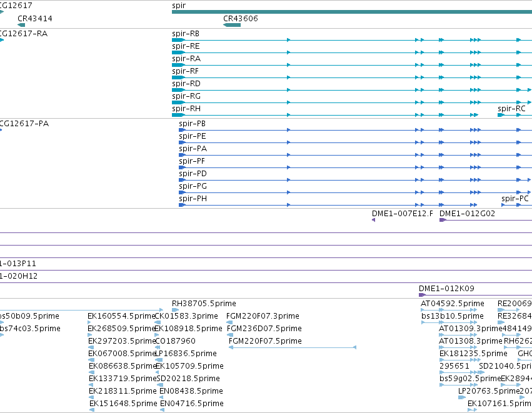Select the EK151648.5prime EST label
Image resolution: width=532 pixels, height=413 pixels.
[x=124, y=404]
